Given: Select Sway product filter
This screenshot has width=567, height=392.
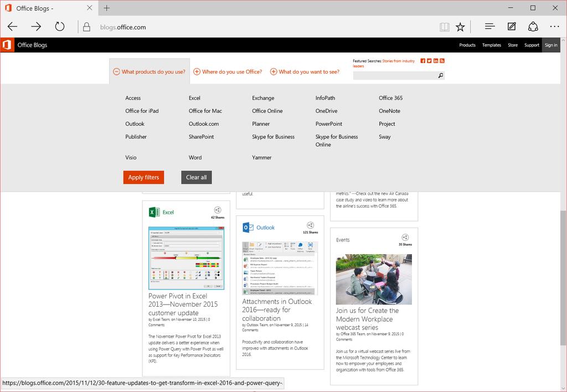Looking at the screenshot, I should [385, 137].
